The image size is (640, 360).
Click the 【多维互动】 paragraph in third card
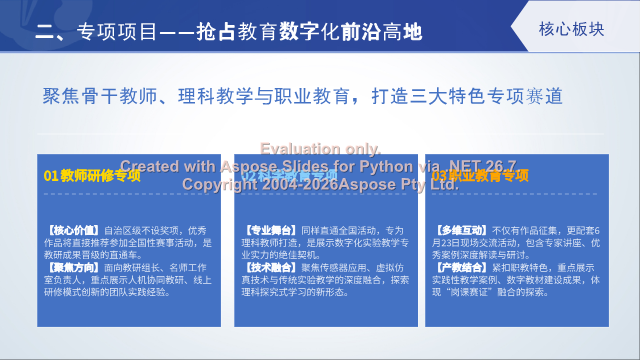point(516,242)
